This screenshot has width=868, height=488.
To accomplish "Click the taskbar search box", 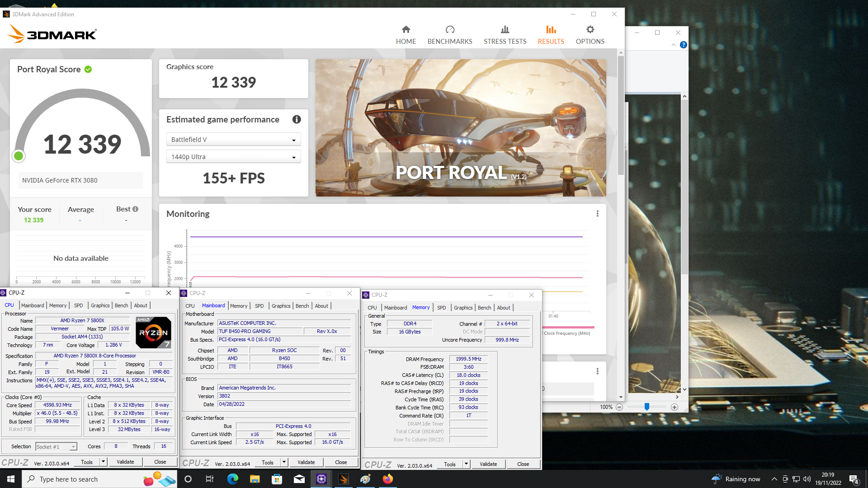I will tap(99, 479).
